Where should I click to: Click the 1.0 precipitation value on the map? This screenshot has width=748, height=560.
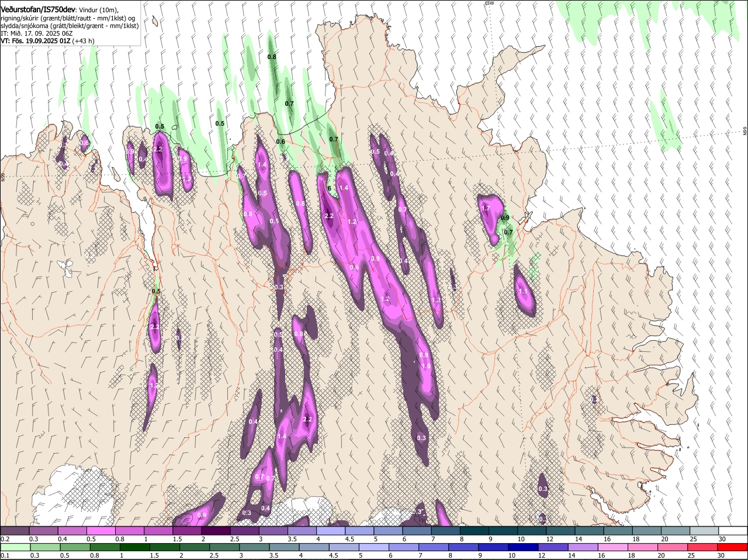pos(426,366)
